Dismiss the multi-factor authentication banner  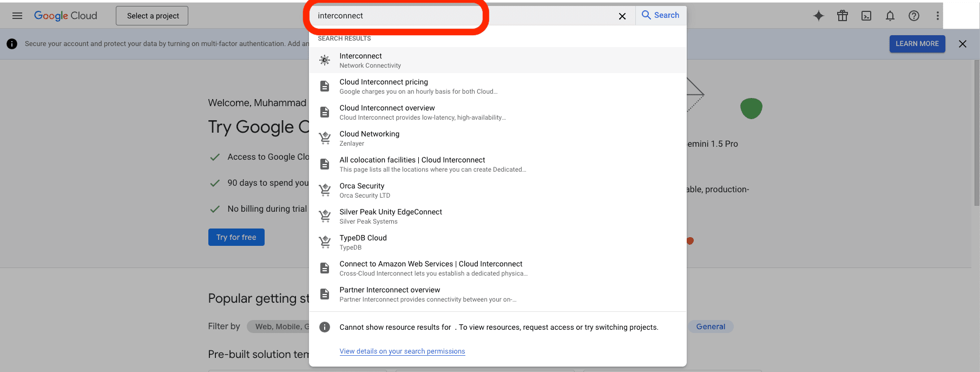[x=963, y=44]
